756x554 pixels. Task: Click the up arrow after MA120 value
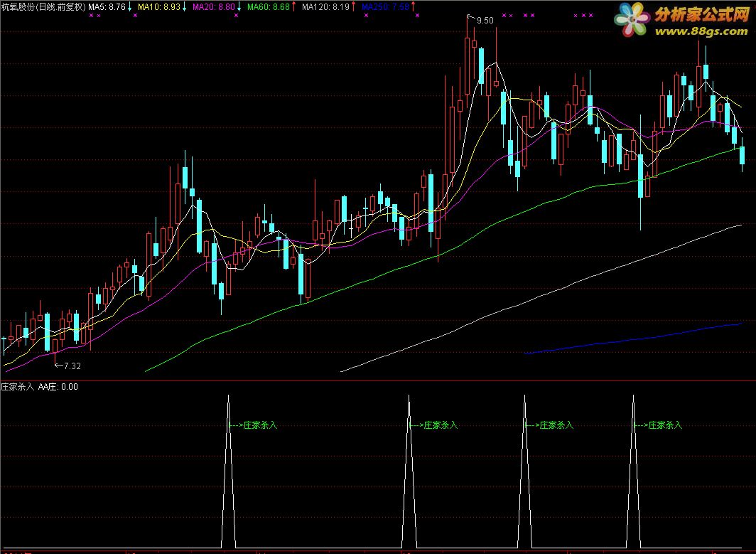tap(353, 7)
